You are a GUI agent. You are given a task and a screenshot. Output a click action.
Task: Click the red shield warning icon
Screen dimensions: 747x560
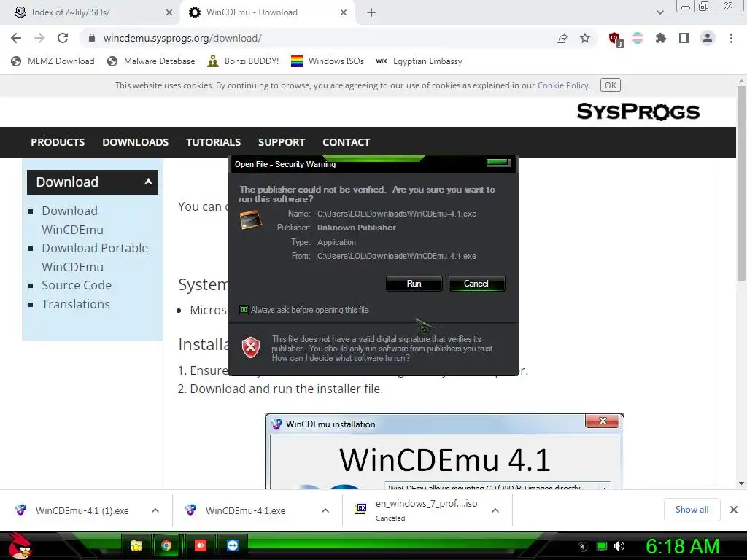(x=251, y=347)
